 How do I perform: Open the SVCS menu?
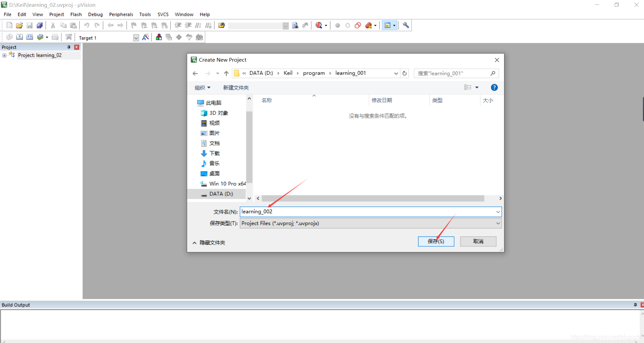[x=163, y=14]
